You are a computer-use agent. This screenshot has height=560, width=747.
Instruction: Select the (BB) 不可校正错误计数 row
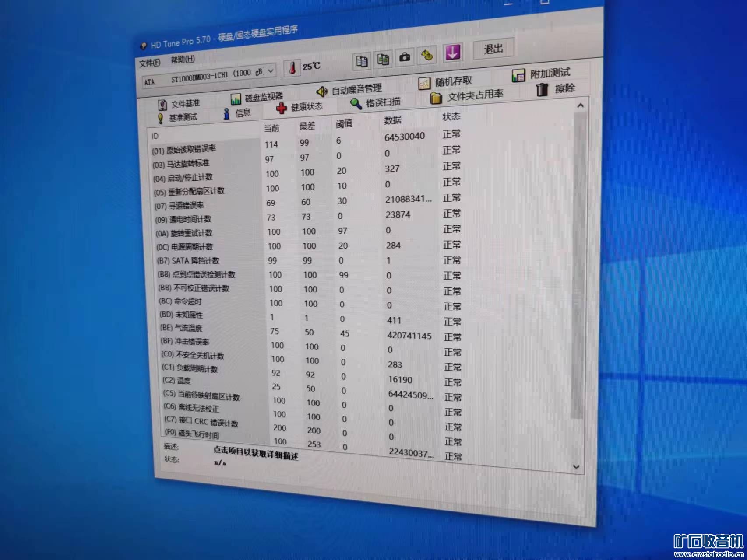coord(310,289)
